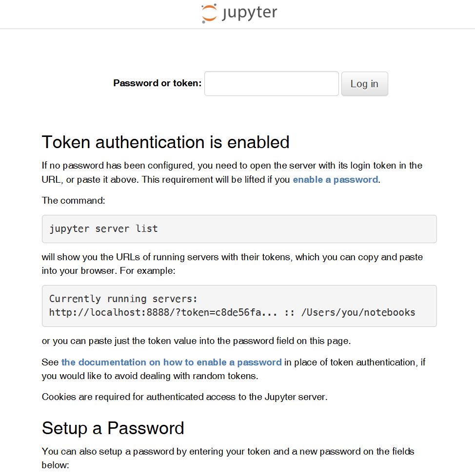Click text 'or you can paste just the token'
The width and height of the screenshot is (475, 476).
(x=196, y=341)
